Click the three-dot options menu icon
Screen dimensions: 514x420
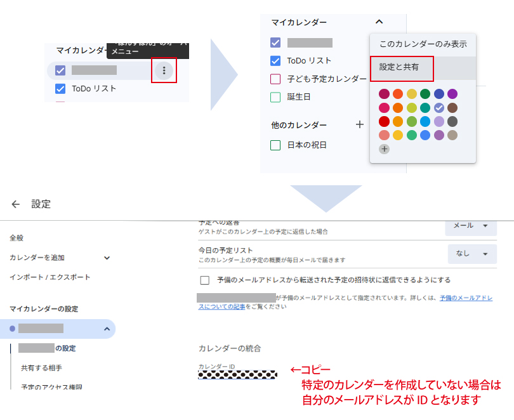click(164, 70)
